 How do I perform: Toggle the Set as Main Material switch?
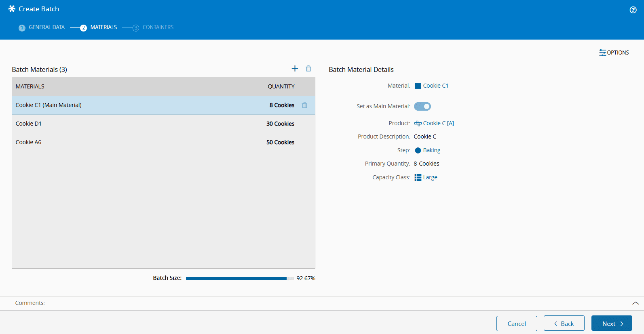pos(422,106)
